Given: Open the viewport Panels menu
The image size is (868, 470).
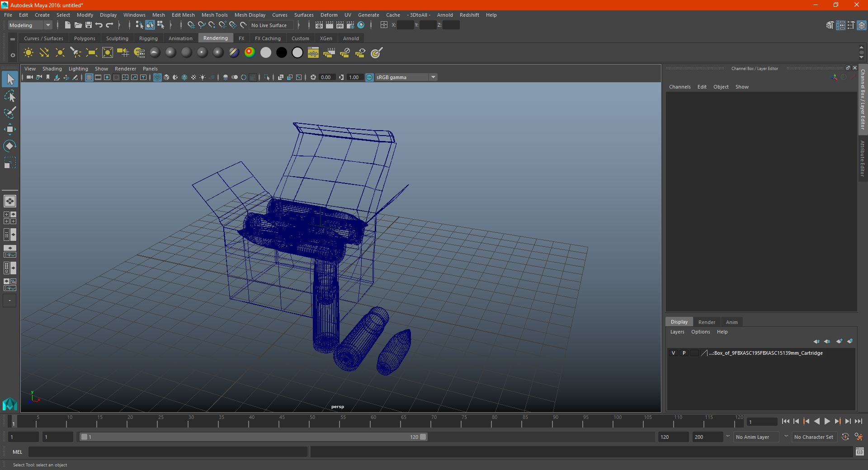Looking at the screenshot, I should click(x=150, y=69).
